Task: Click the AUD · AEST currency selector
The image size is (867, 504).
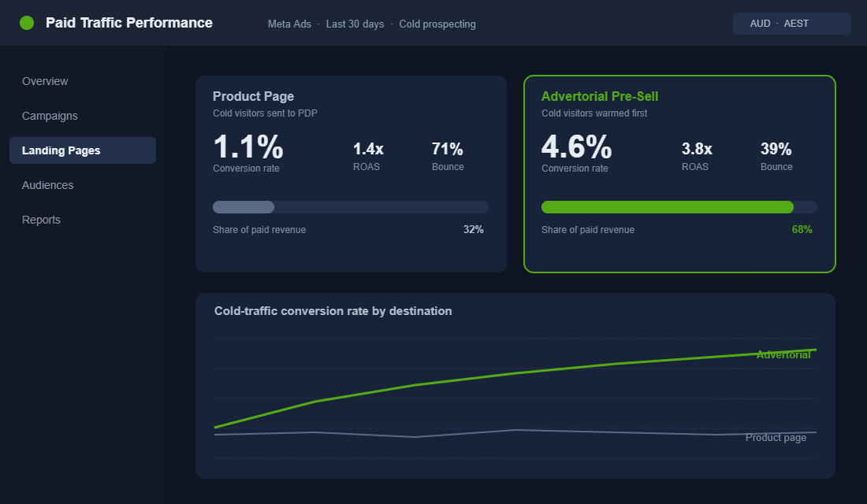Action: [x=792, y=24]
